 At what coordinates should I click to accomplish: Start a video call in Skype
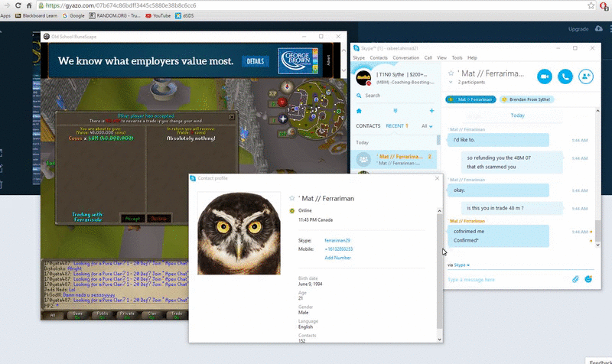point(545,76)
